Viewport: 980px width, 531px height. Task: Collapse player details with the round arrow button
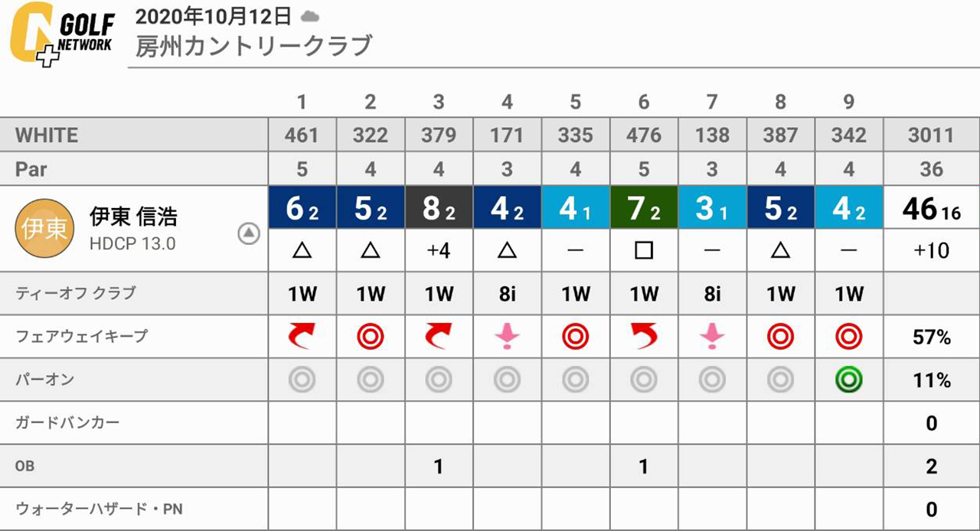pos(249,234)
